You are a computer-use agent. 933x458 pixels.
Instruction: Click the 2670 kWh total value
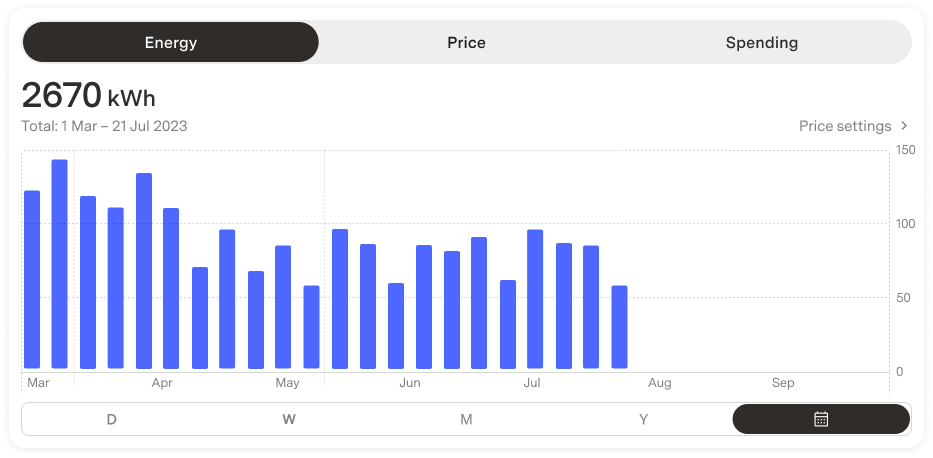pos(88,96)
